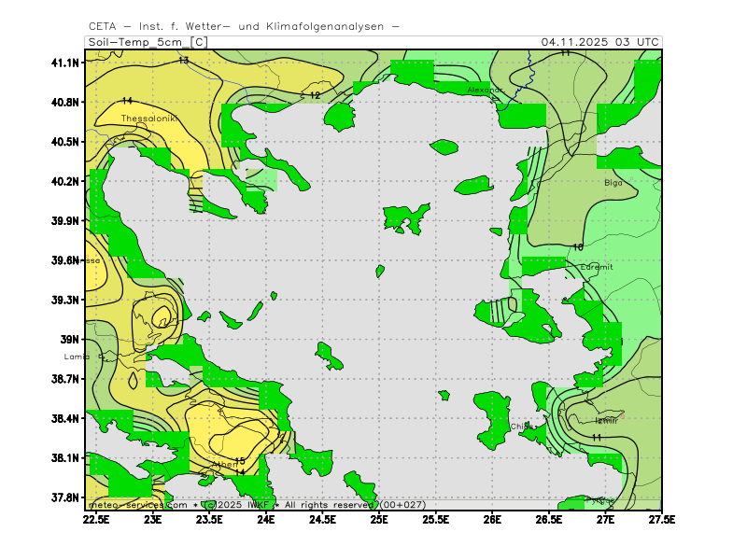Click the Thessaloniki city label
The height and width of the screenshot is (560, 747).
(148, 119)
